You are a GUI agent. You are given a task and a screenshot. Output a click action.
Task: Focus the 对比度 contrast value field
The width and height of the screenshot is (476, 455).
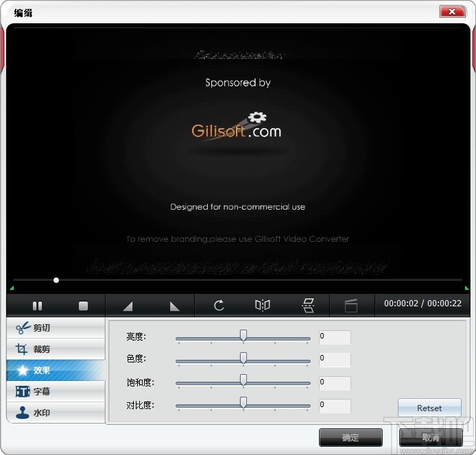pyautogui.click(x=335, y=406)
